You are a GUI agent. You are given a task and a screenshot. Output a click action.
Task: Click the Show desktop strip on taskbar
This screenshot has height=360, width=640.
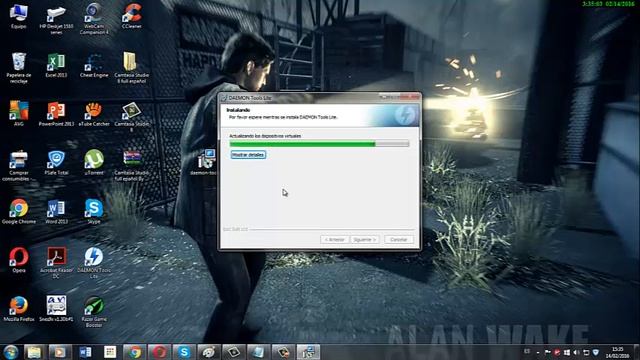(x=637, y=352)
